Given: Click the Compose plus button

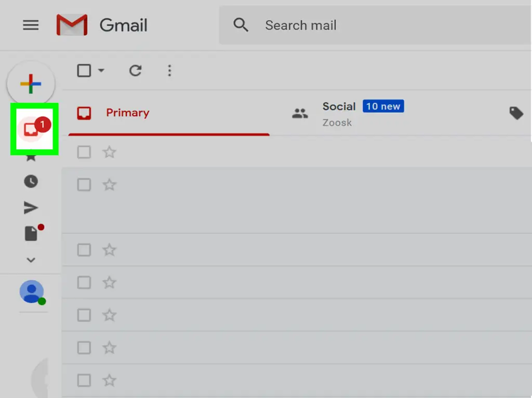Looking at the screenshot, I should coord(31,84).
